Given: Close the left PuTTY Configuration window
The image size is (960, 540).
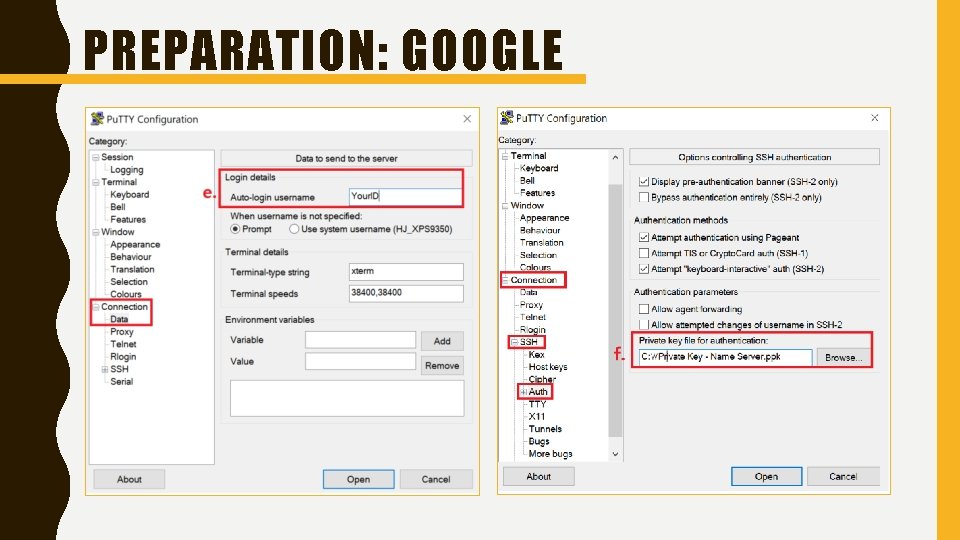Looking at the screenshot, I should pyautogui.click(x=467, y=119).
